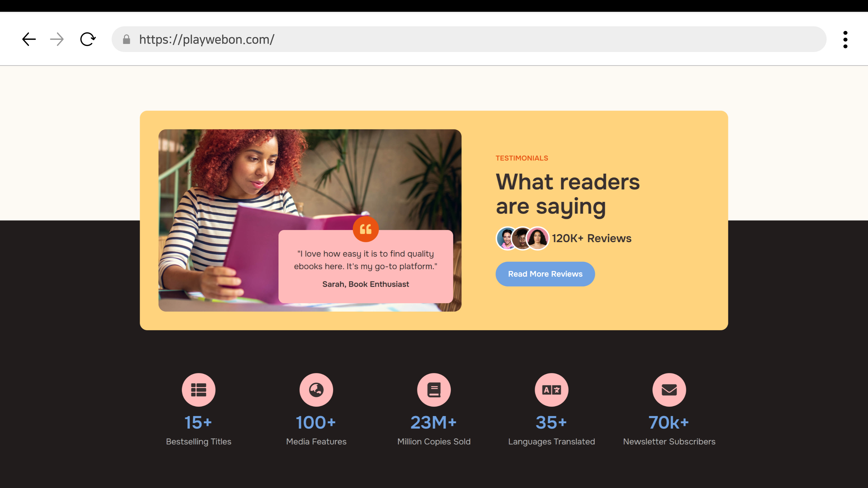This screenshot has height=488, width=868.
Task: Focus the playwebon.com URL field
Action: click(469, 39)
